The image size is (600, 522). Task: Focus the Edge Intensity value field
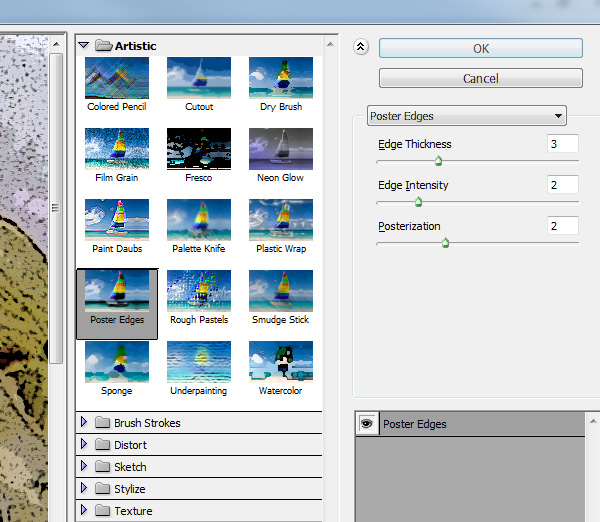coord(562,185)
